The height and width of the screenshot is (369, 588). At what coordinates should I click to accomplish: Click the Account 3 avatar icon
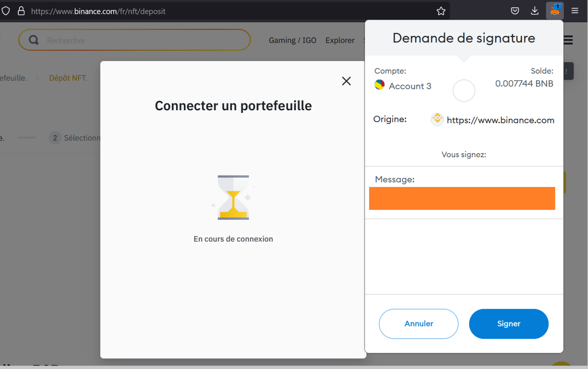click(x=380, y=85)
